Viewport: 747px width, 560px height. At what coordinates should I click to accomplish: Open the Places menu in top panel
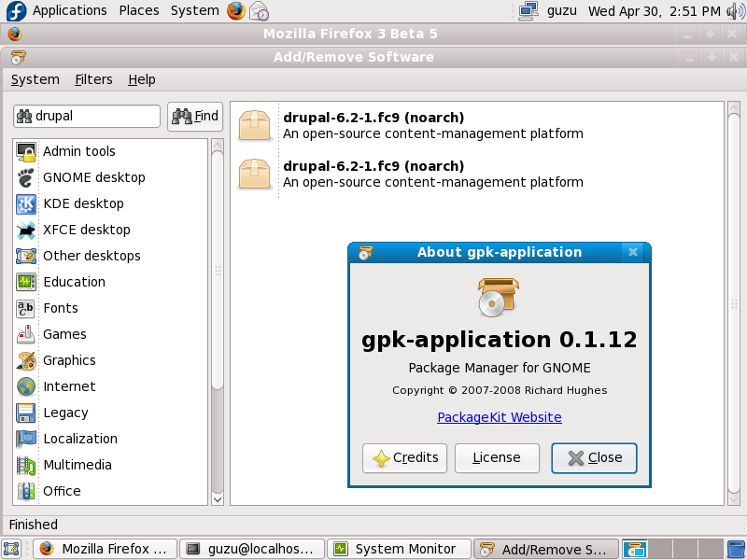point(139,10)
